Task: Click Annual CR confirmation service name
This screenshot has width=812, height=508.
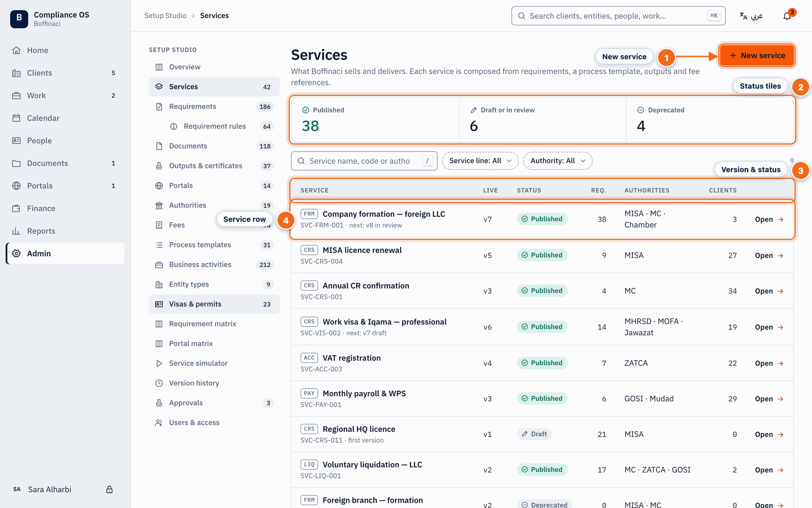Action: (x=366, y=285)
